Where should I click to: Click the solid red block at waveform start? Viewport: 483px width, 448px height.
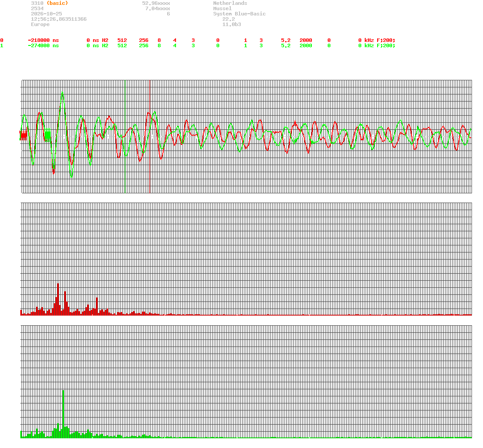click(24, 135)
